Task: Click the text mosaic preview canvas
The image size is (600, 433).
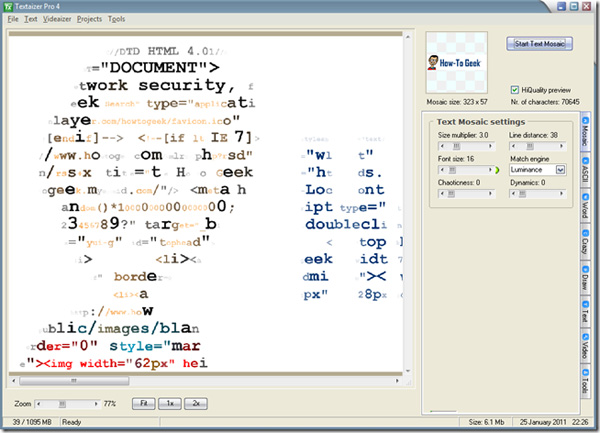Action: 205,203
